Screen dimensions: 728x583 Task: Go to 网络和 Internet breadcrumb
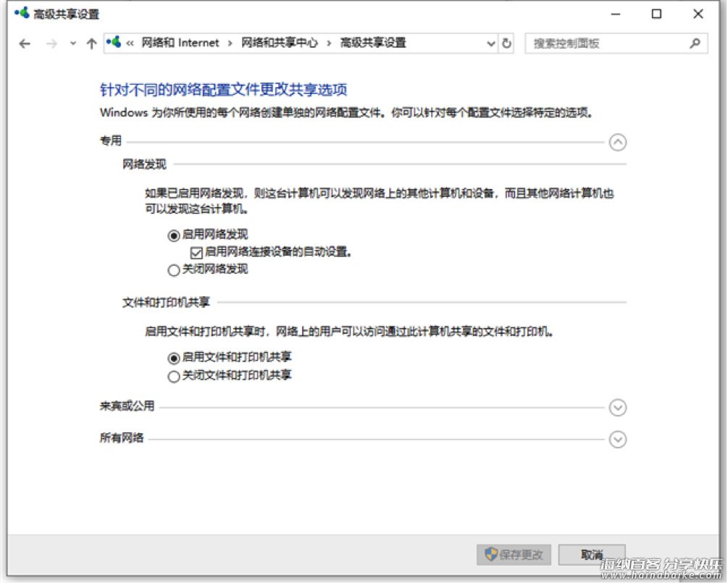point(178,43)
